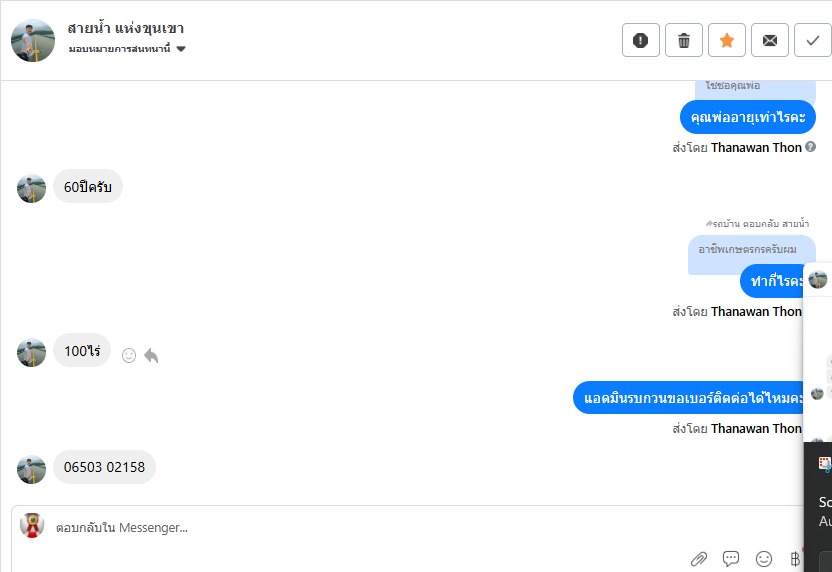Click the quoted reply อาชีพเกษตรกรครับผม

click(748, 249)
